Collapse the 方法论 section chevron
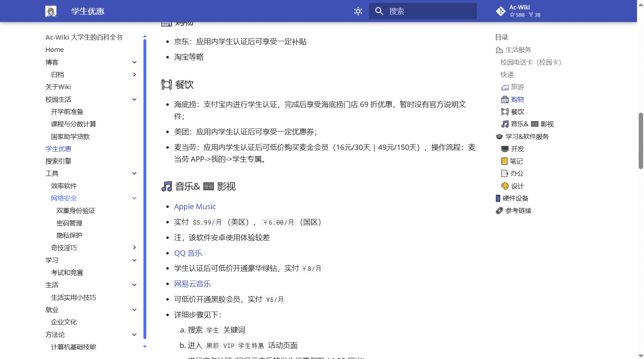 pos(134,334)
